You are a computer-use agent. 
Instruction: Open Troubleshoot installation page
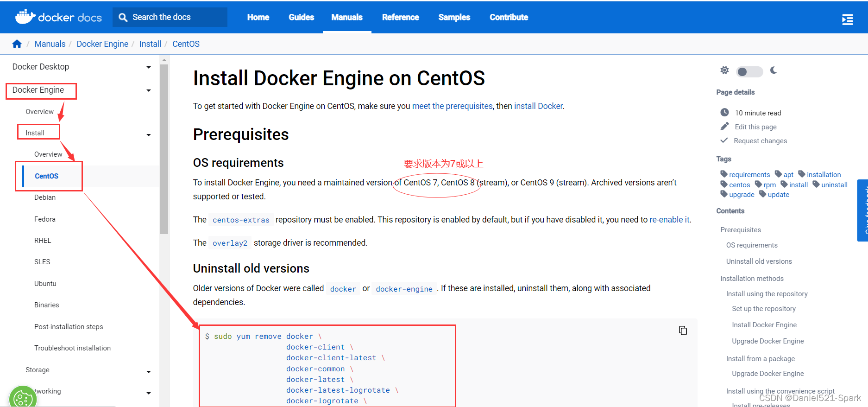click(x=72, y=348)
